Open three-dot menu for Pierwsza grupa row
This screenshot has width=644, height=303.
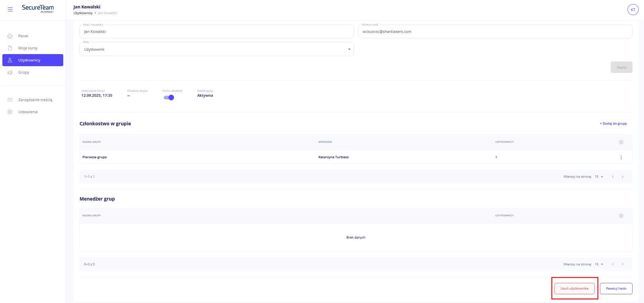621,157
